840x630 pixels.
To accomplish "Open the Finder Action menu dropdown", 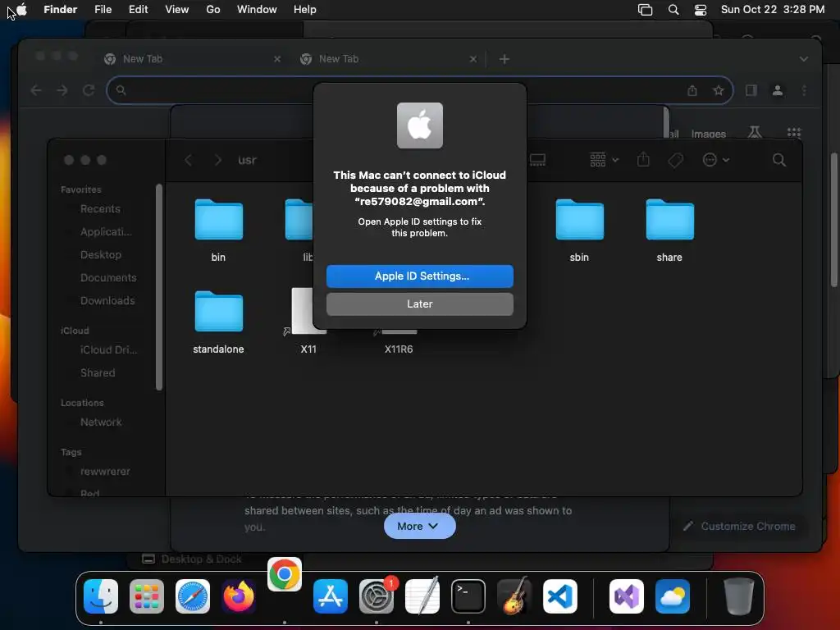I will click(x=715, y=160).
